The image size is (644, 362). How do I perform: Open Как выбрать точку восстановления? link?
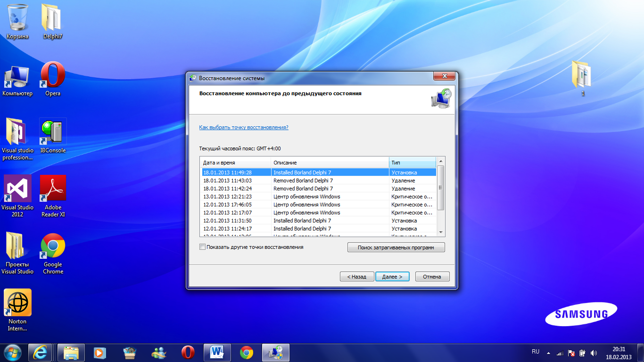(x=244, y=127)
